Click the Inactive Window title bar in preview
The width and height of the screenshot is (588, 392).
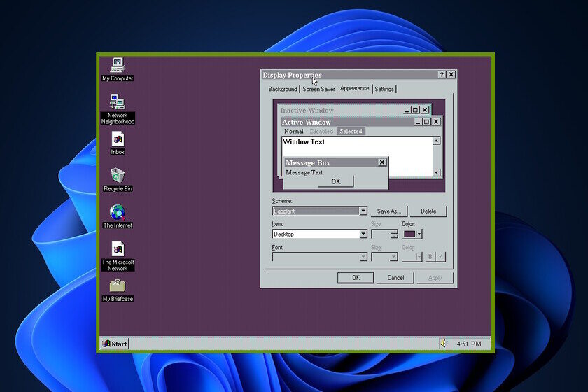coord(340,111)
